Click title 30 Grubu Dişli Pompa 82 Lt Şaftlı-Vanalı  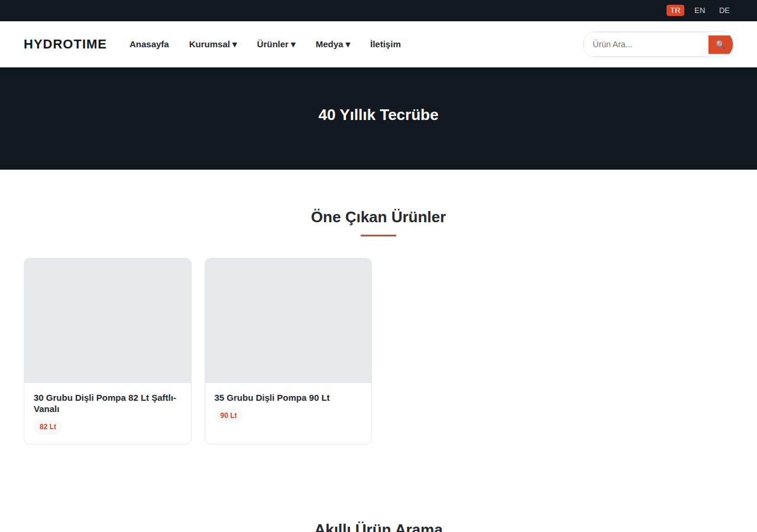pos(105,403)
